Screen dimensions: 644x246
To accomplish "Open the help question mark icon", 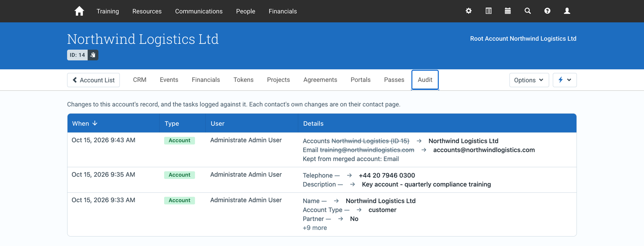I will tap(547, 11).
